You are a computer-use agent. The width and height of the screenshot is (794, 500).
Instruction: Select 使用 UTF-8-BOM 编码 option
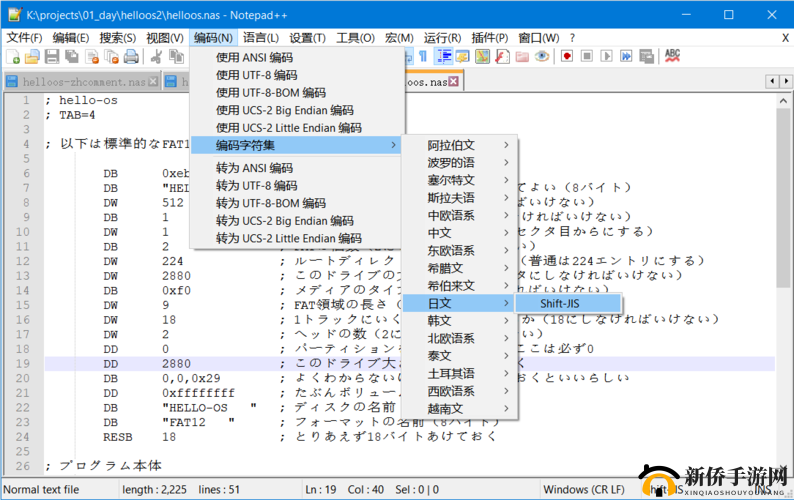[298, 93]
